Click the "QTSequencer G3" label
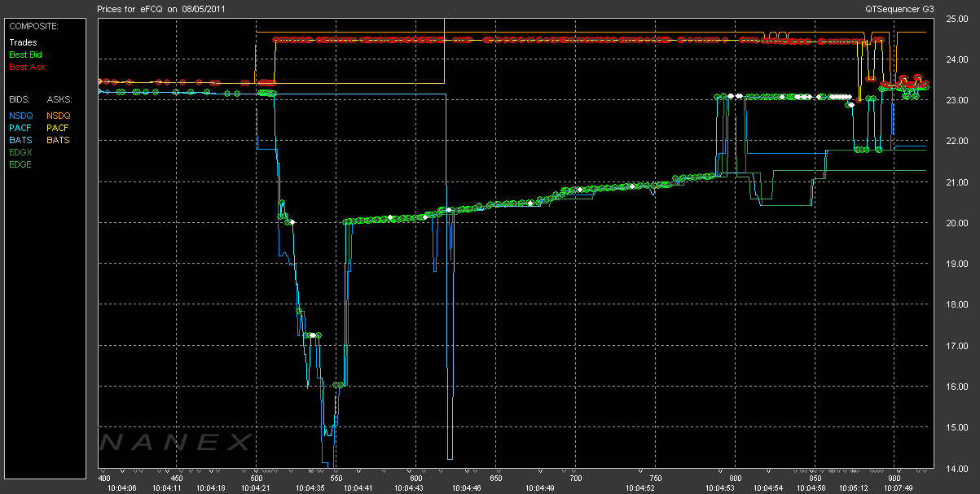 pos(900,8)
